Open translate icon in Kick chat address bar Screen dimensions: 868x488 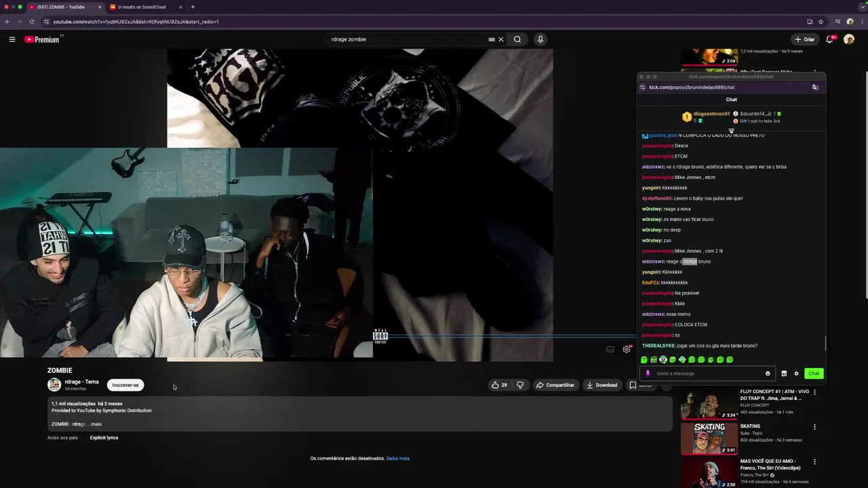pyautogui.click(x=815, y=87)
